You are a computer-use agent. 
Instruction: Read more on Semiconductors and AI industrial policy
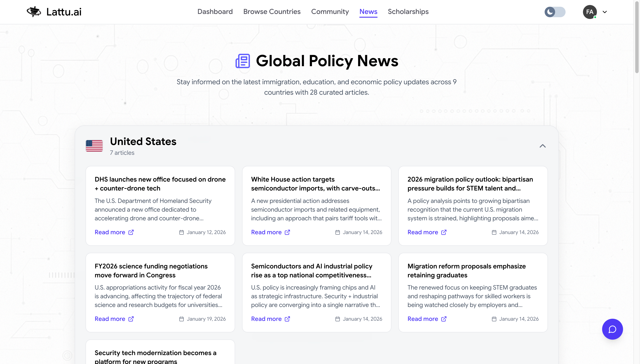pos(266,319)
